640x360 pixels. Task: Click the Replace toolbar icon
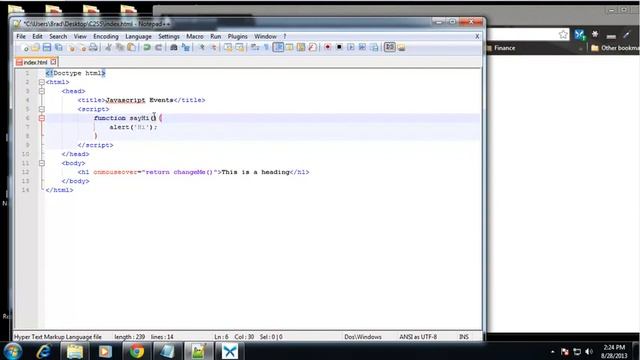click(x=186, y=47)
